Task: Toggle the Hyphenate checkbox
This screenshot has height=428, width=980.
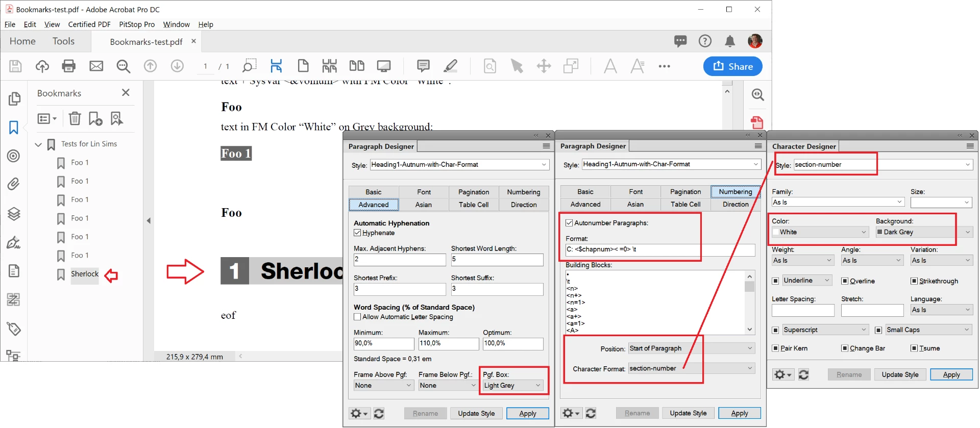Action: [x=357, y=233]
